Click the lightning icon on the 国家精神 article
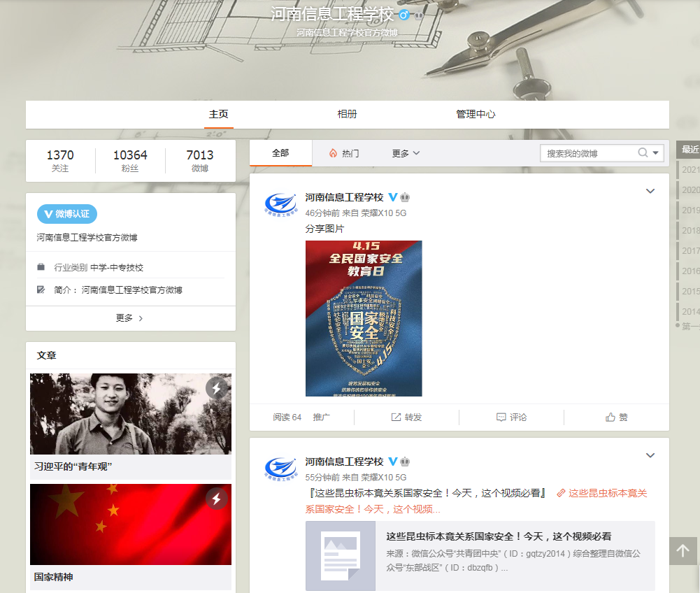 point(217,499)
